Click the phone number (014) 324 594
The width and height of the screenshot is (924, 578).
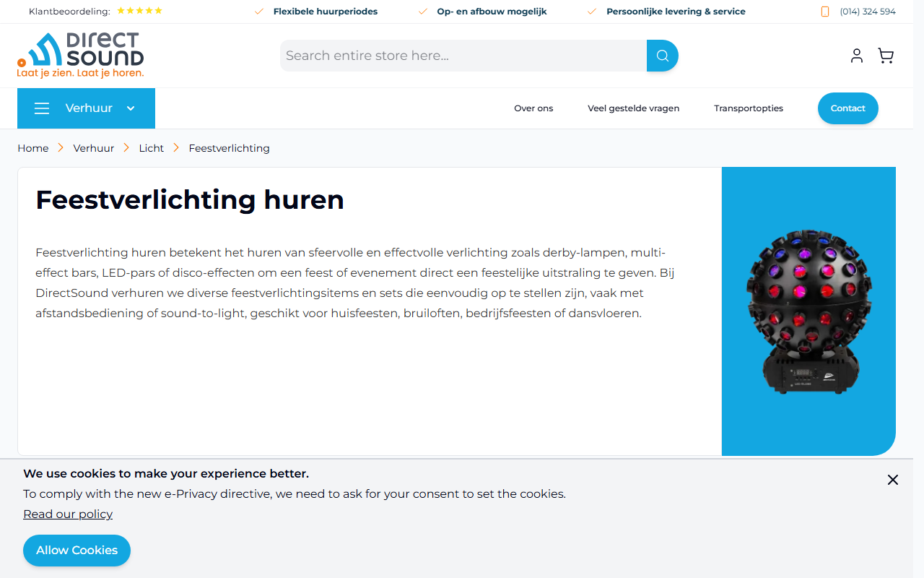tap(868, 12)
